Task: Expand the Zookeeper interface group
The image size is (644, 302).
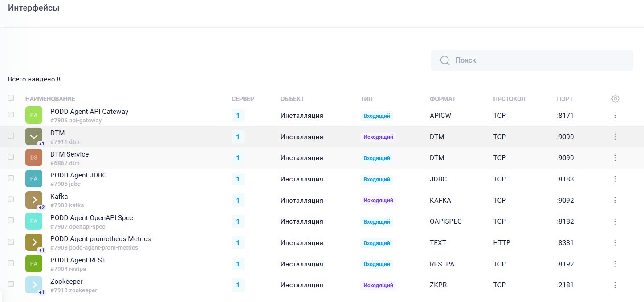Action: 34,285
